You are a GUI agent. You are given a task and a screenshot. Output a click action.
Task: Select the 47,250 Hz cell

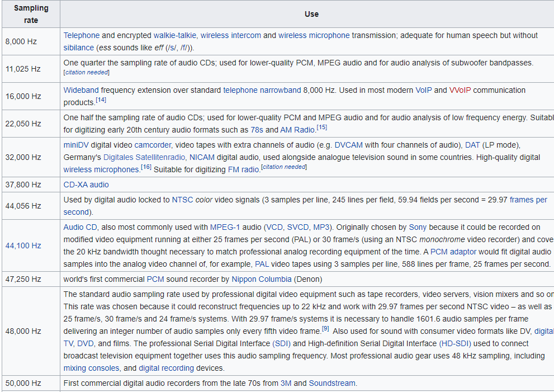pos(31,279)
